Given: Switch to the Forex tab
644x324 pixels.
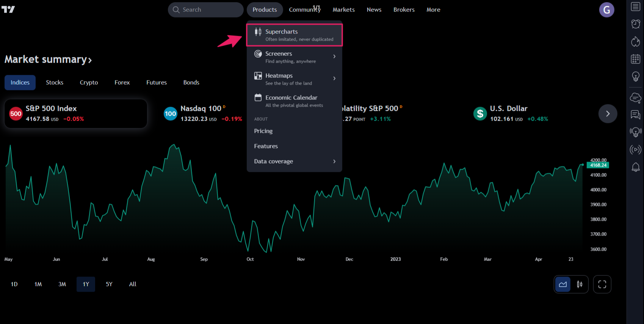Looking at the screenshot, I should 122,82.
